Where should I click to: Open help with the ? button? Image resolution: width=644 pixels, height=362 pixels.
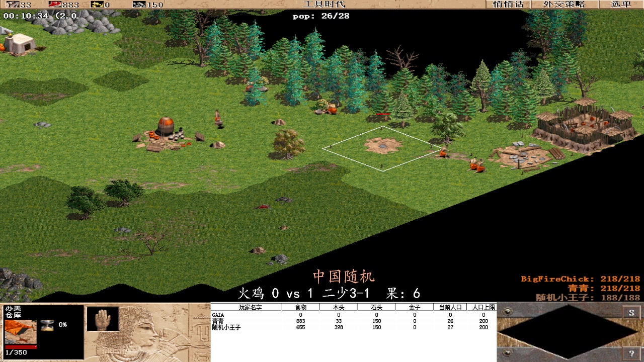click(x=631, y=353)
